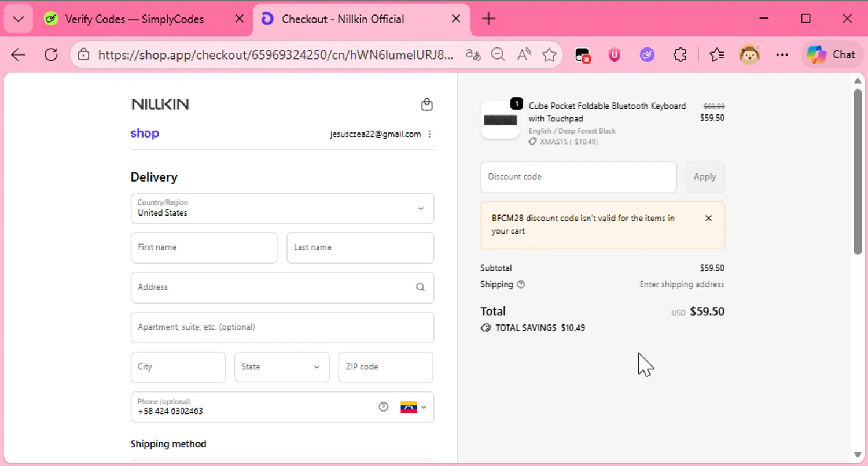Screen dimensions: 868x466
Task: Click the jesusczea22@gmail.com email text
Action: 376,134
